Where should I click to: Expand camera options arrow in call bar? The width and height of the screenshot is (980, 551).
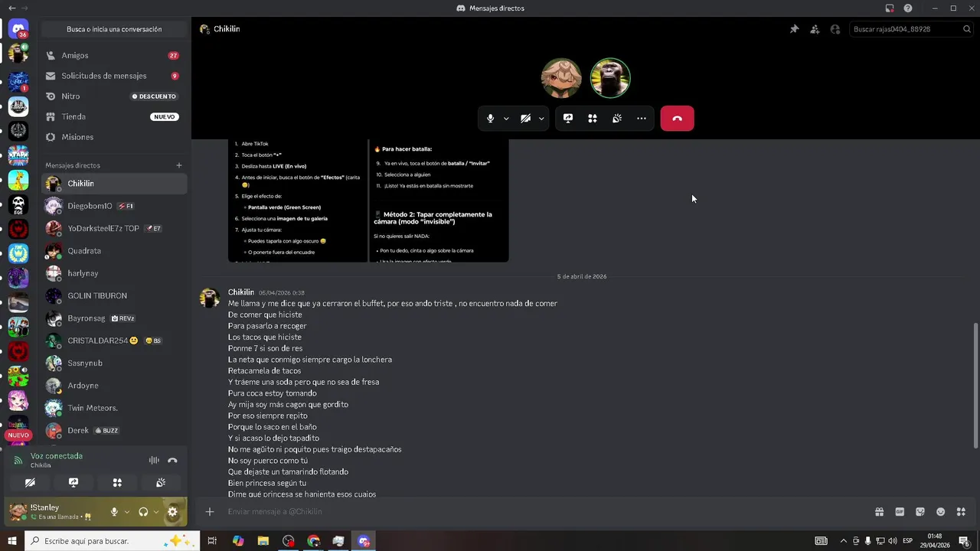(541, 119)
